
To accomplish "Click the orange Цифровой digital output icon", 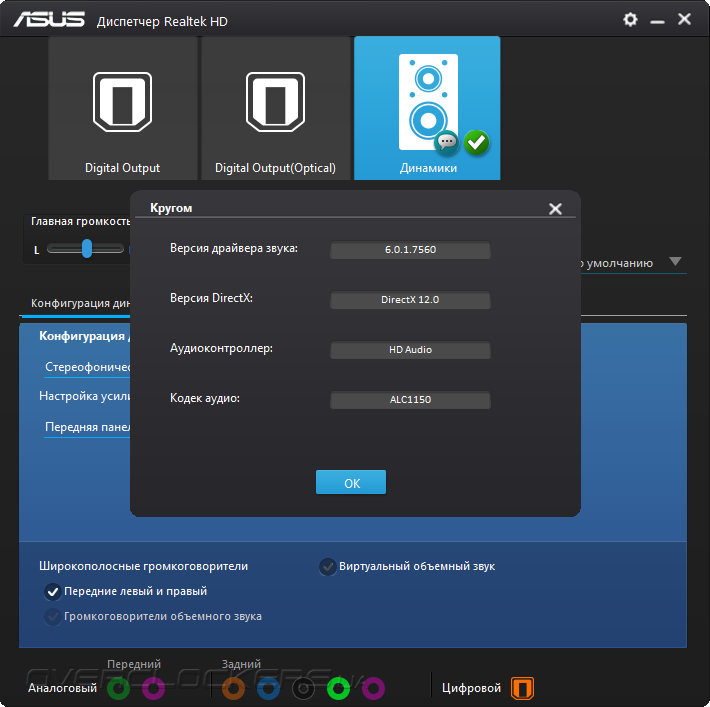I will click(523, 688).
